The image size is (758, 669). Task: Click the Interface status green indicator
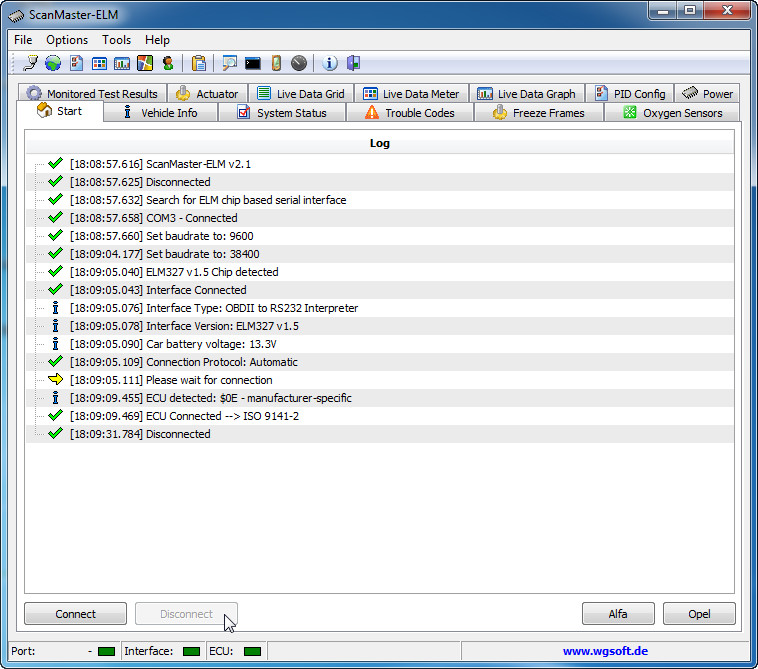[x=191, y=652]
